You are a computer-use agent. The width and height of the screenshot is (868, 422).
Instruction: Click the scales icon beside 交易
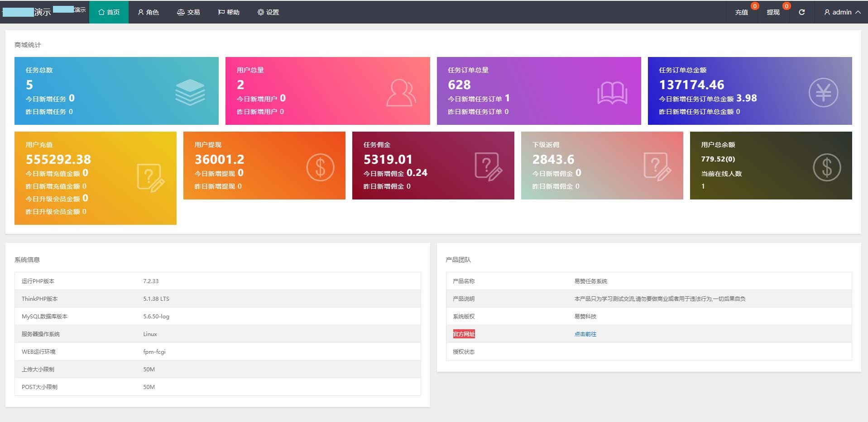pos(180,12)
